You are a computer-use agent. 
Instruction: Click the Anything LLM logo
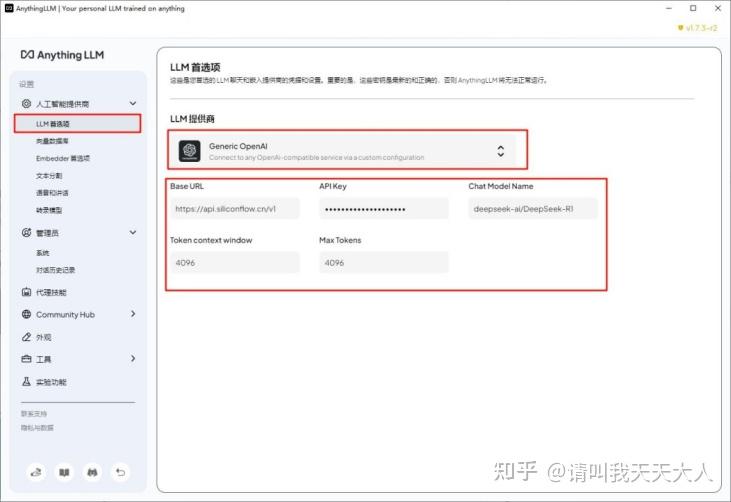point(62,55)
